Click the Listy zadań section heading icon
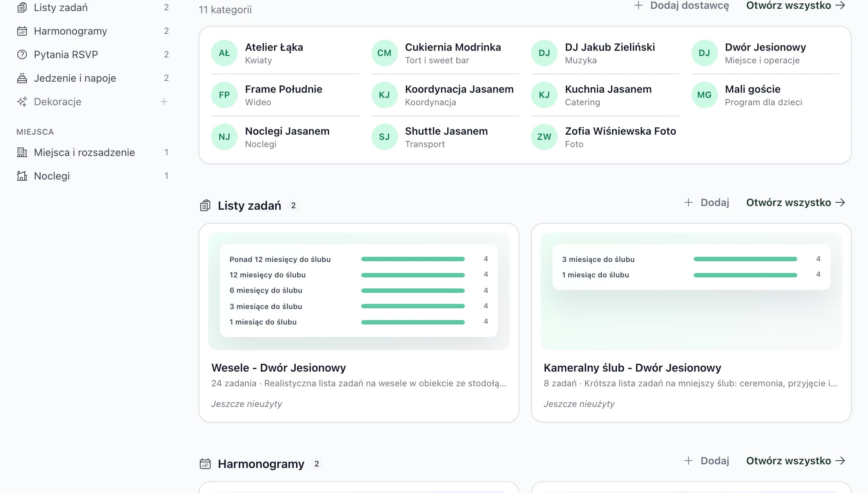This screenshot has width=868, height=493. point(205,205)
